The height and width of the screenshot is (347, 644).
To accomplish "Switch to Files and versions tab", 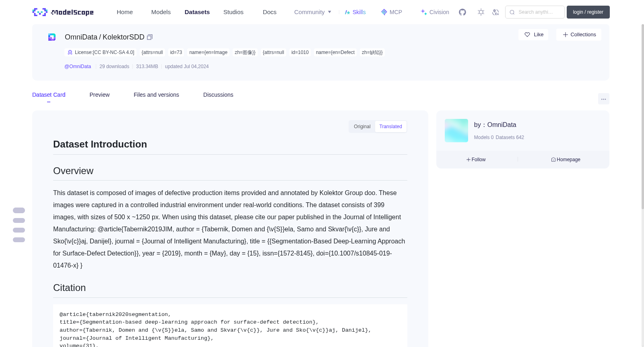I will [x=156, y=95].
